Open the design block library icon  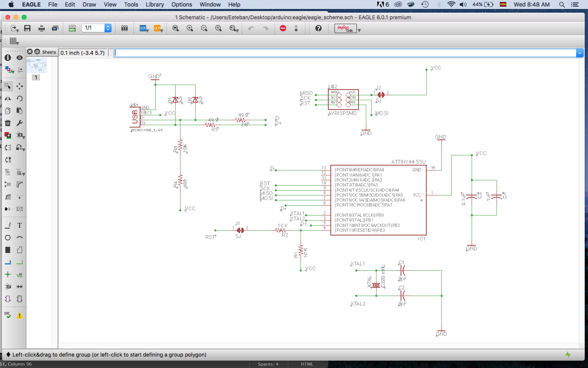(125, 28)
